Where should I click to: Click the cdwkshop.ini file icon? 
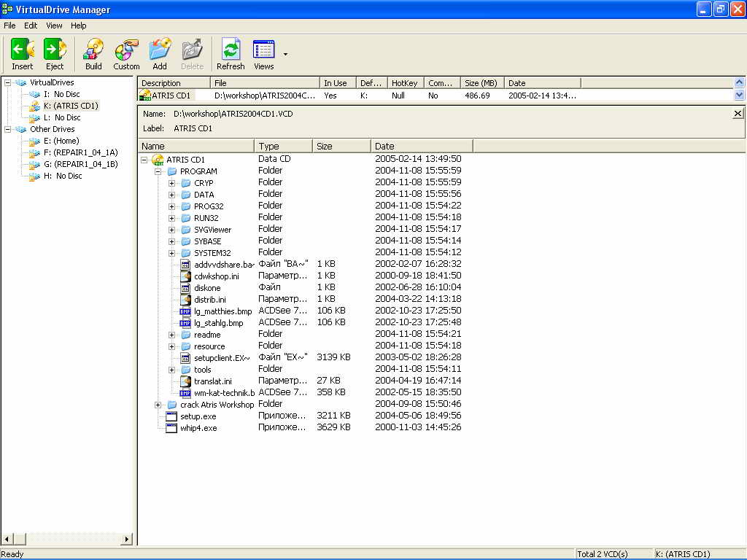[x=185, y=276]
